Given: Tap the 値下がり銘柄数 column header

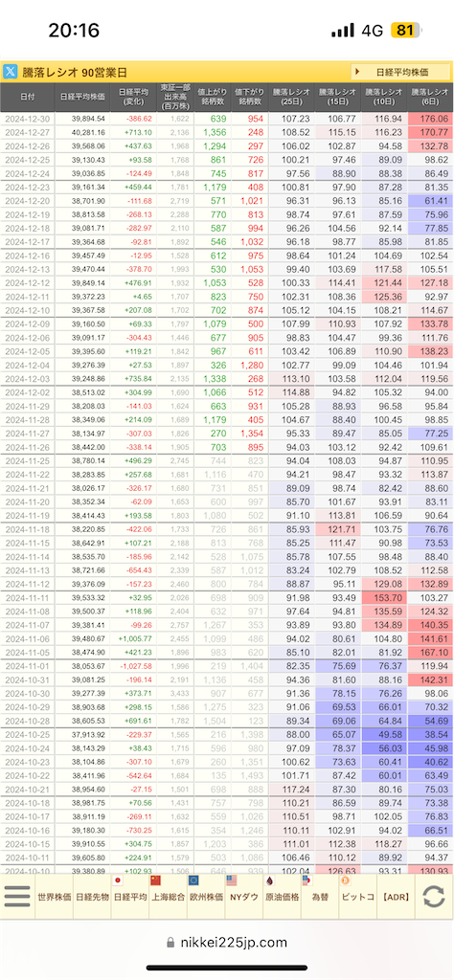Looking at the screenshot, I should 250,97.
